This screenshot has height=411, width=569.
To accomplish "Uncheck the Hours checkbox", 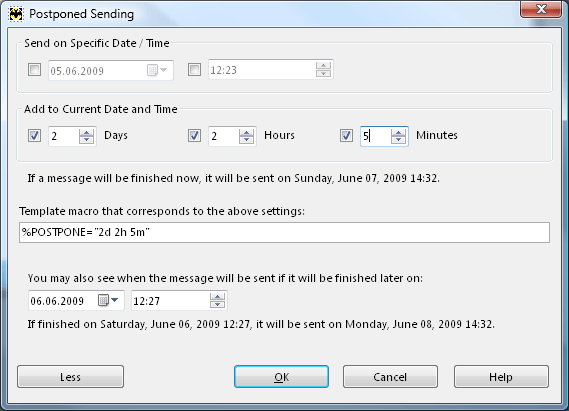I will coord(195,136).
